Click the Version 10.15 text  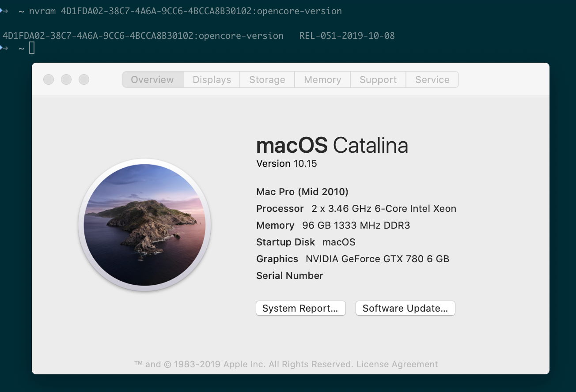pyautogui.click(x=287, y=164)
